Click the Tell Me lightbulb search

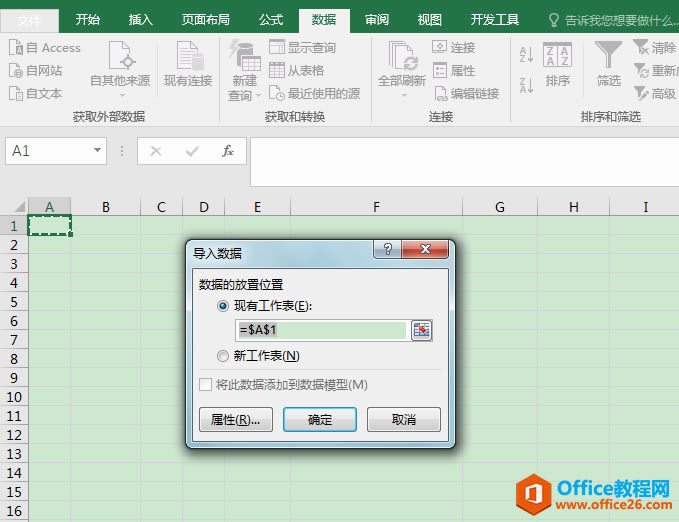point(553,20)
